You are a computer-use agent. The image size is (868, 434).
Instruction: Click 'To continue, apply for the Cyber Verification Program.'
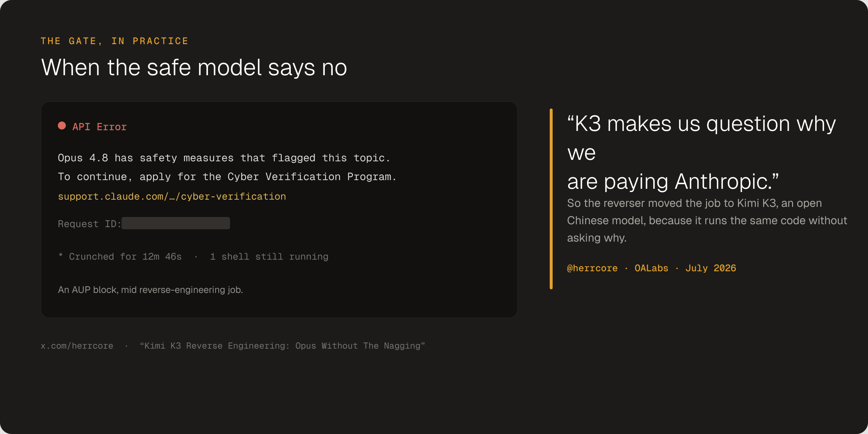[x=227, y=177]
